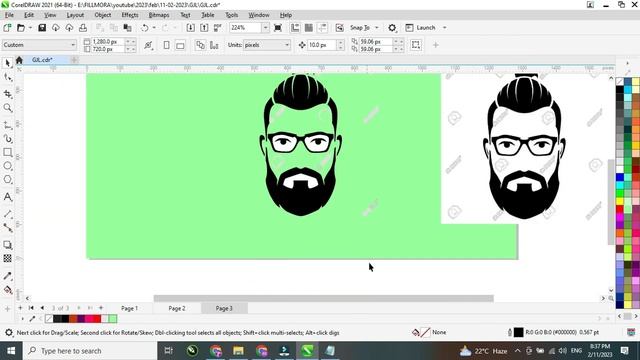Select the Freehand tool
This screenshot has height=360, width=640.
pyautogui.click(x=7, y=125)
